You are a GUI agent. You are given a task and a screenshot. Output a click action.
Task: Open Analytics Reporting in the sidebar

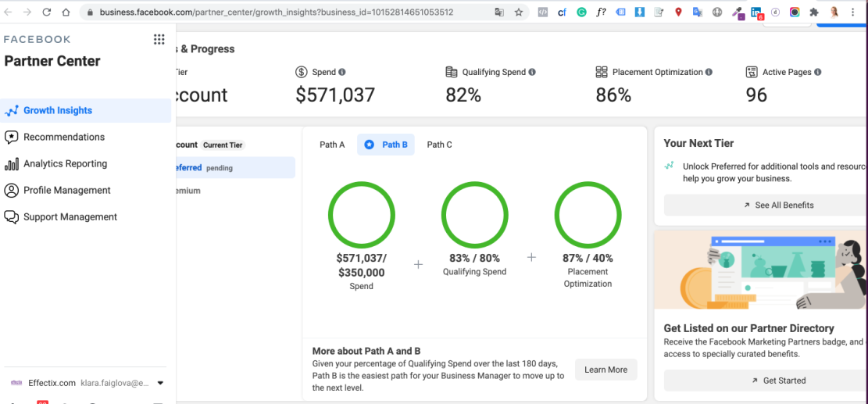point(86,164)
